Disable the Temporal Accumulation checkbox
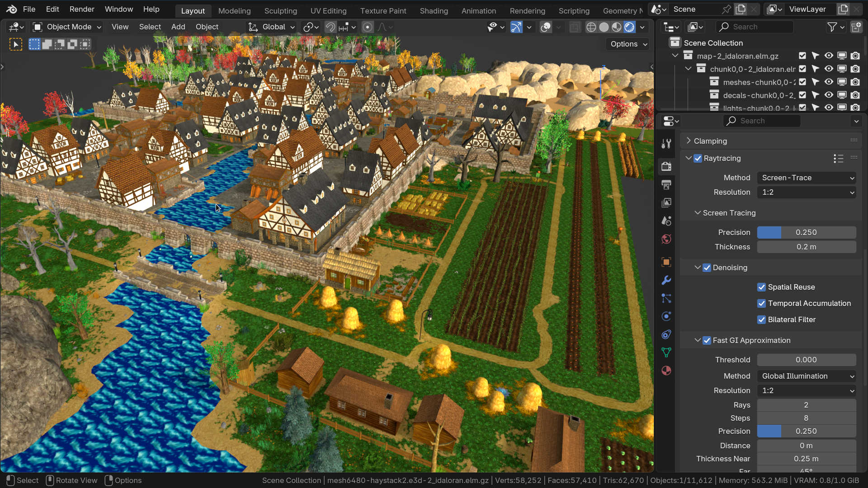 [762, 303]
